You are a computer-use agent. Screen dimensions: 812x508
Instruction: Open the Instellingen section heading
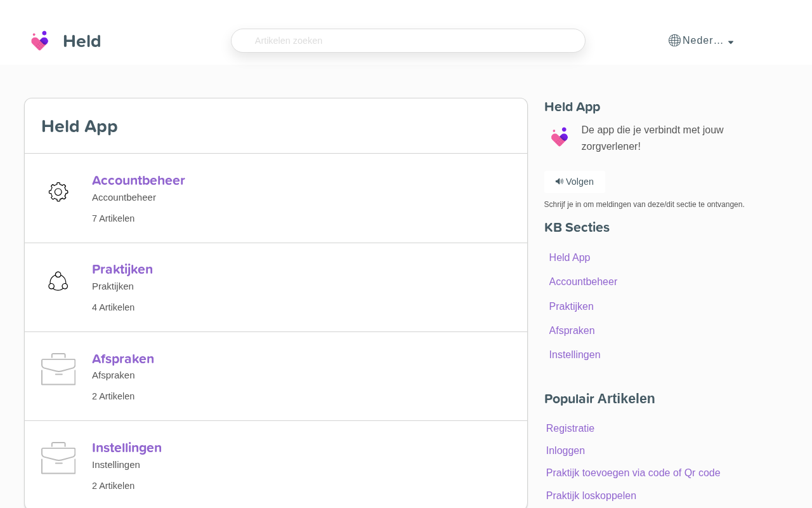point(127,448)
